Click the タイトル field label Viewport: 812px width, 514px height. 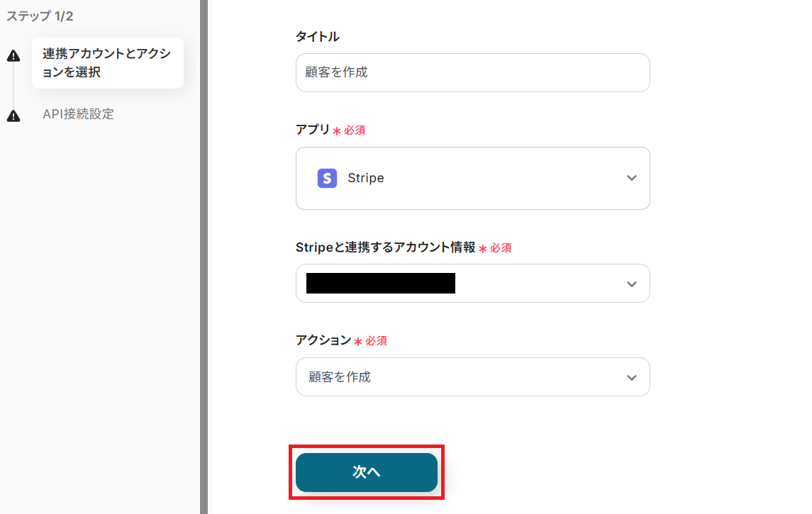tap(317, 36)
